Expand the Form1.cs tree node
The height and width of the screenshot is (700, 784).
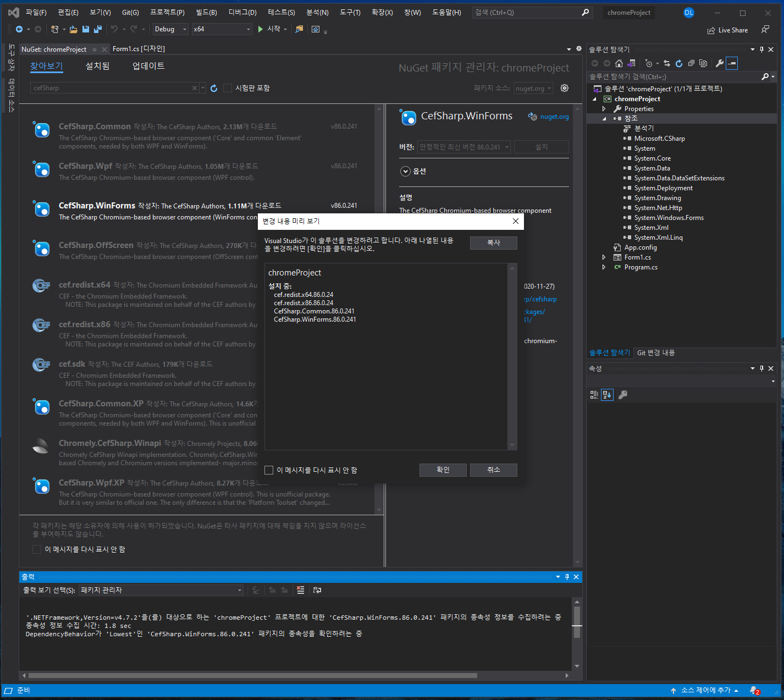(x=604, y=257)
